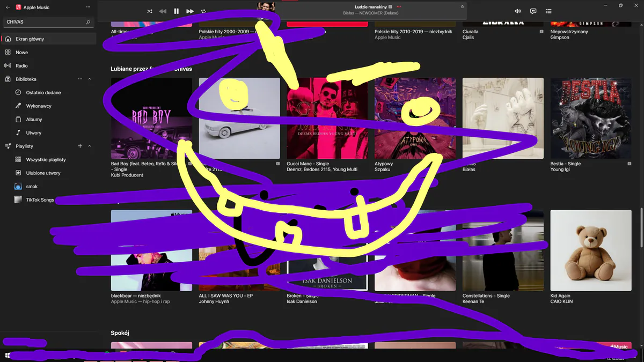The width and height of the screenshot is (644, 362).
Task: Open the white car album cover
Action: (x=239, y=118)
